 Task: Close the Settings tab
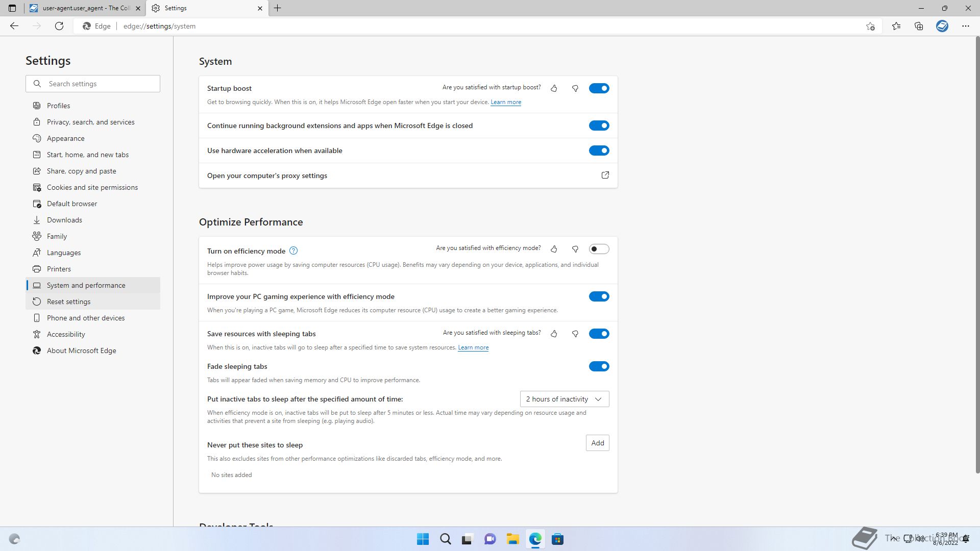(x=260, y=8)
